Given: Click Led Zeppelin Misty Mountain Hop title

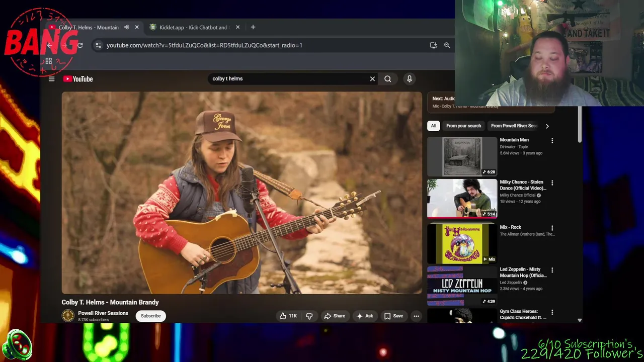Looking at the screenshot, I should click(523, 273).
